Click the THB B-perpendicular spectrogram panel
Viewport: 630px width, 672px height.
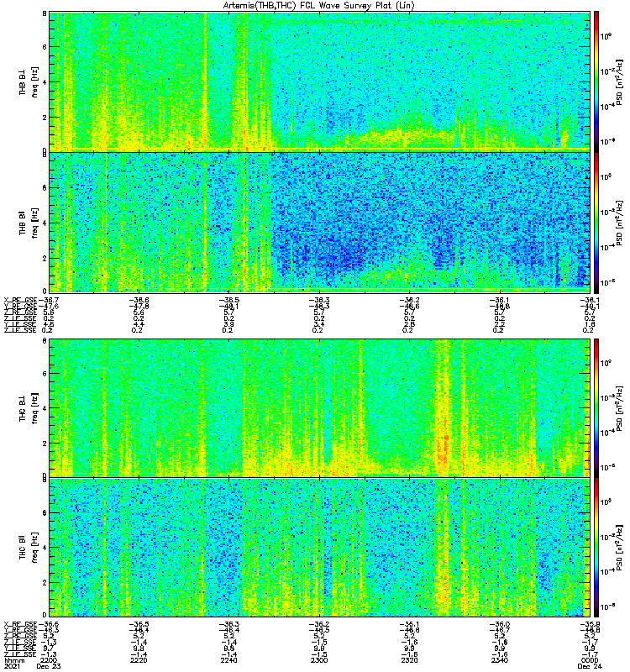[x=319, y=81]
